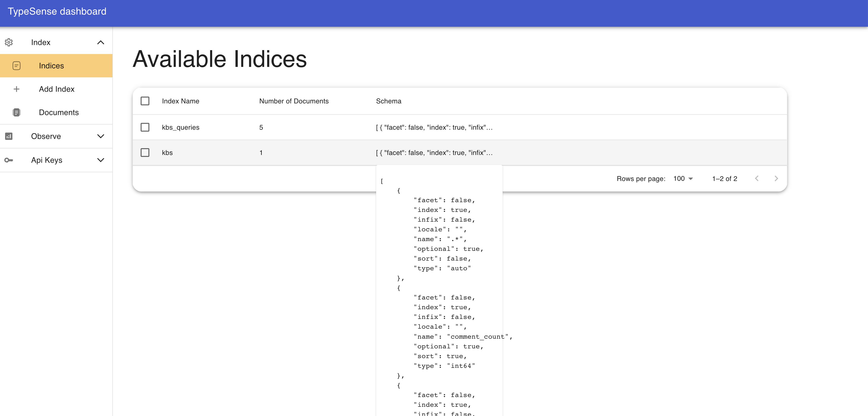
Task: Click the Documents icon in sidebar
Action: pyautogui.click(x=16, y=112)
